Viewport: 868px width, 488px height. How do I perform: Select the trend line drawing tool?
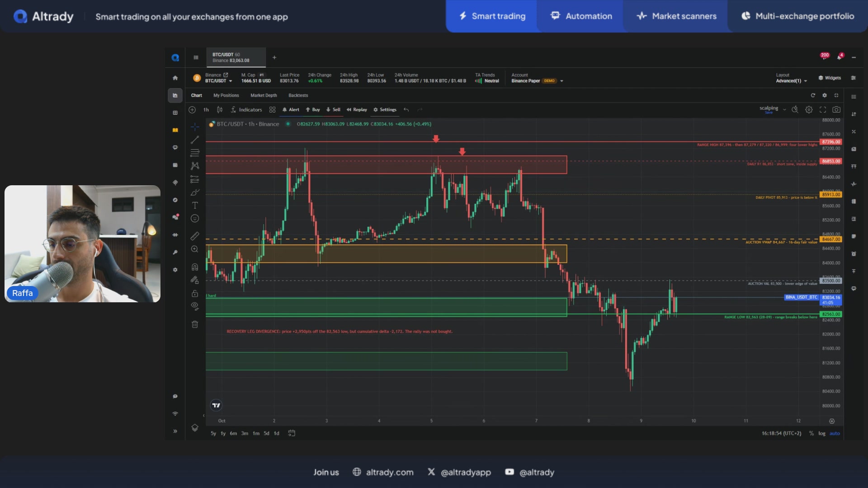(x=195, y=140)
